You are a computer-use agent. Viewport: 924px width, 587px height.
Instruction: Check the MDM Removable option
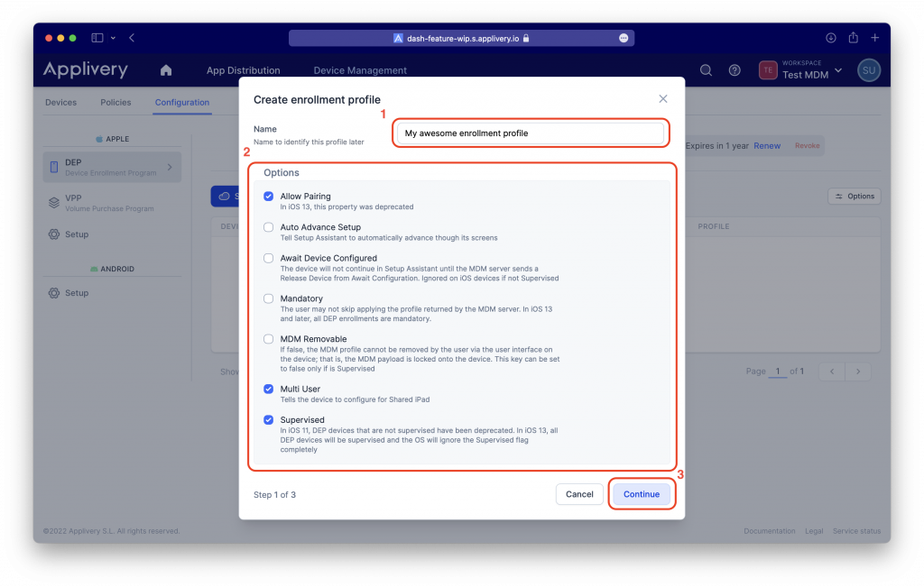(x=269, y=339)
